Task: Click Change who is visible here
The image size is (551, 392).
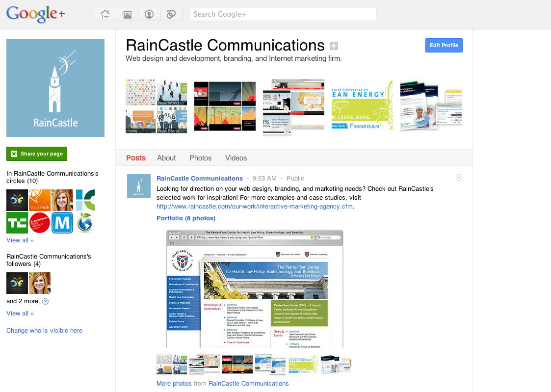Action: [44, 331]
